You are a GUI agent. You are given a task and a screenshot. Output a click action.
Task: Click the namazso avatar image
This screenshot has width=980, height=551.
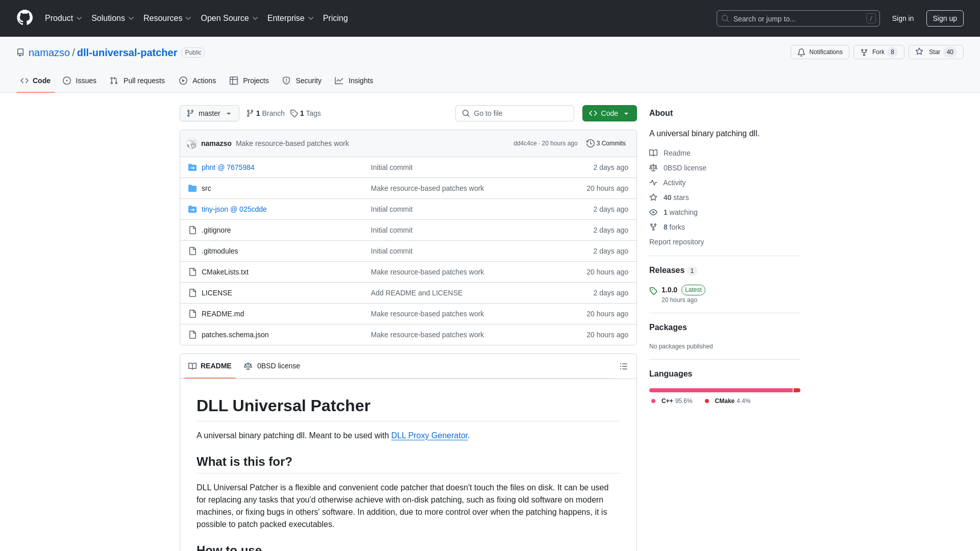192,143
